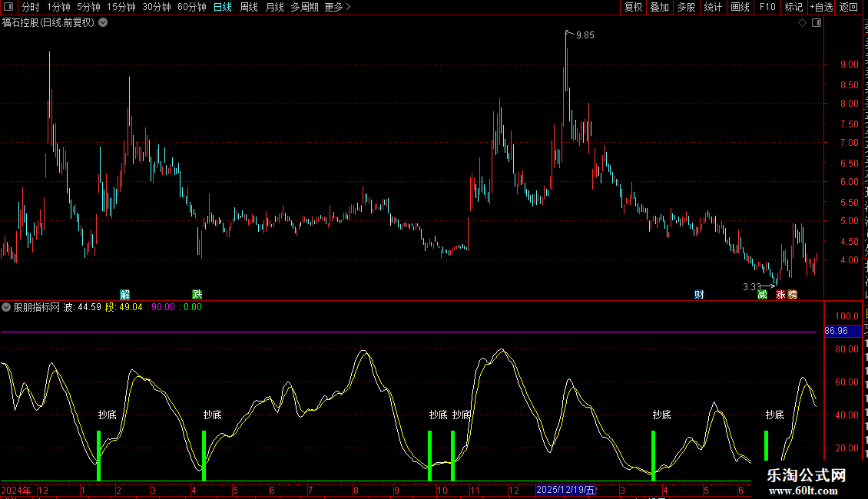Screen dimensions: 868x499
Task: Click the 波: 44.59 indicator value
Action: [x=82, y=307]
